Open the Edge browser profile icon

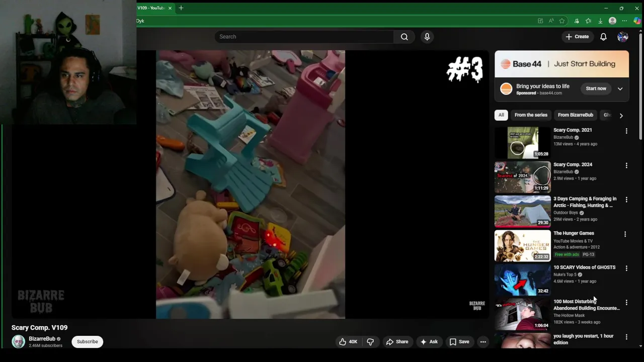click(x=612, y=21)
